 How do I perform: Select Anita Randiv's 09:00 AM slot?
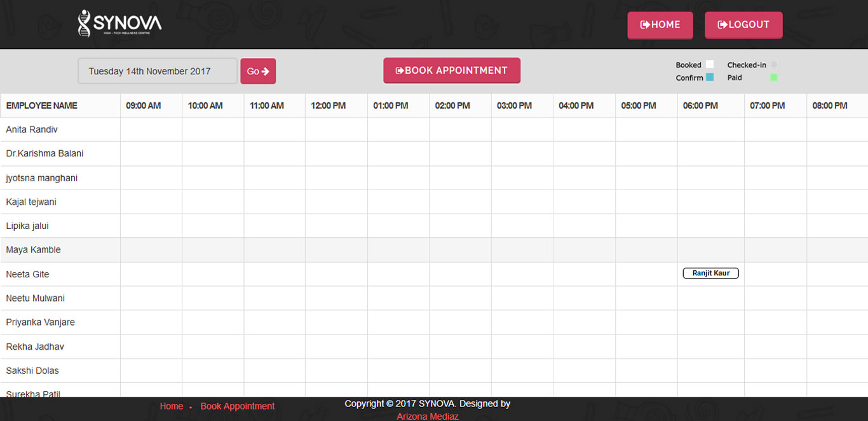click(x=151, y=130)
